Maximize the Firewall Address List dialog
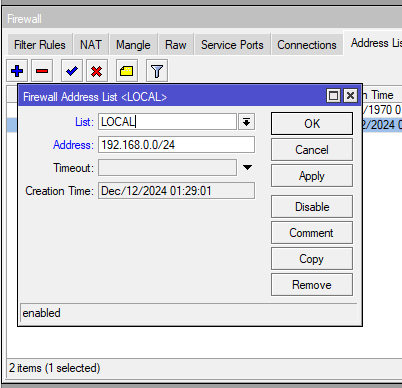 333,96
